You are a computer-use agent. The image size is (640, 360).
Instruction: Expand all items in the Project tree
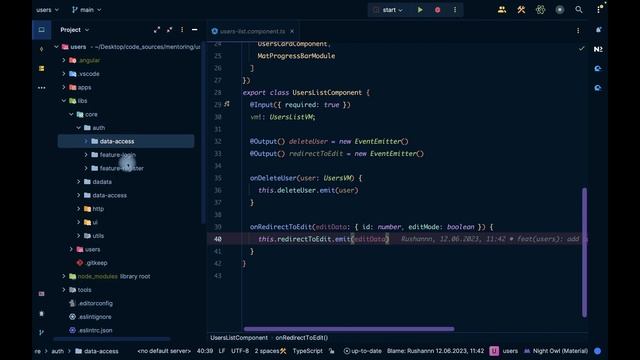pyautogui.click(x=157, y=30)
